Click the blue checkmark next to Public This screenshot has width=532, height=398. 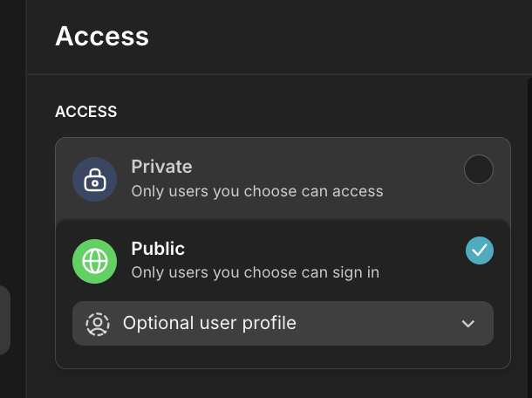click(x=480, y=251)
